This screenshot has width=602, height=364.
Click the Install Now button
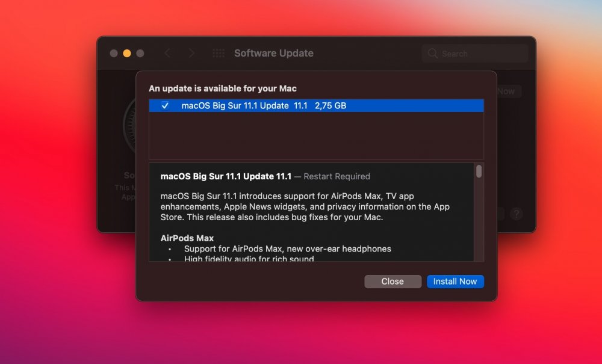455,281
